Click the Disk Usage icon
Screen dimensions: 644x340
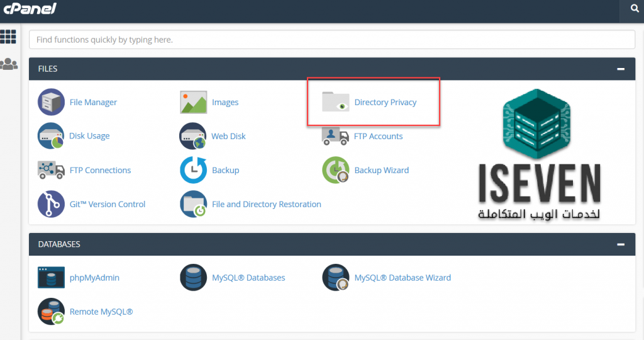pos(51,135)
